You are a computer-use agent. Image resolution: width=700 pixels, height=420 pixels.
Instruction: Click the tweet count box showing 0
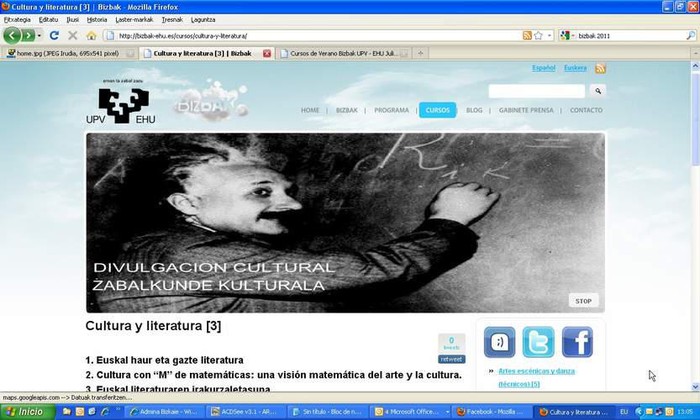[451, 342]
